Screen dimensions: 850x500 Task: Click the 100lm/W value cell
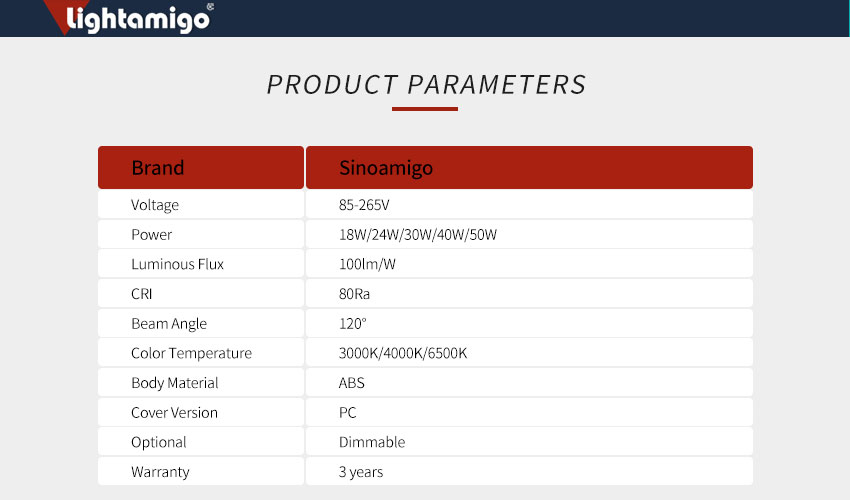(367, 265)
